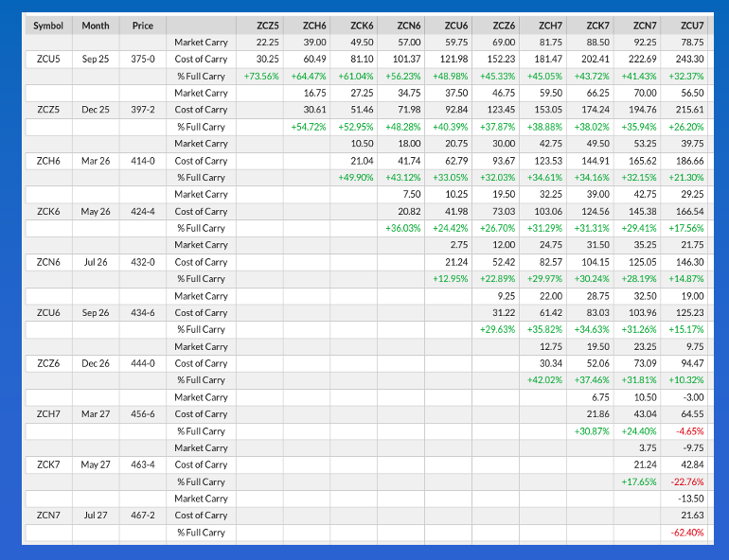Select the Sep 25 month cell

96,59
